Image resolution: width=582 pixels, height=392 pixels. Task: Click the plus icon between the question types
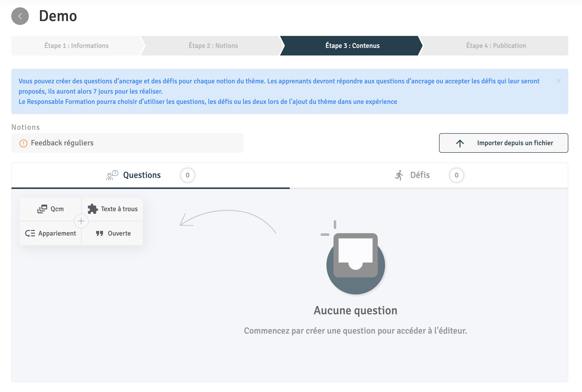point(81,221)
